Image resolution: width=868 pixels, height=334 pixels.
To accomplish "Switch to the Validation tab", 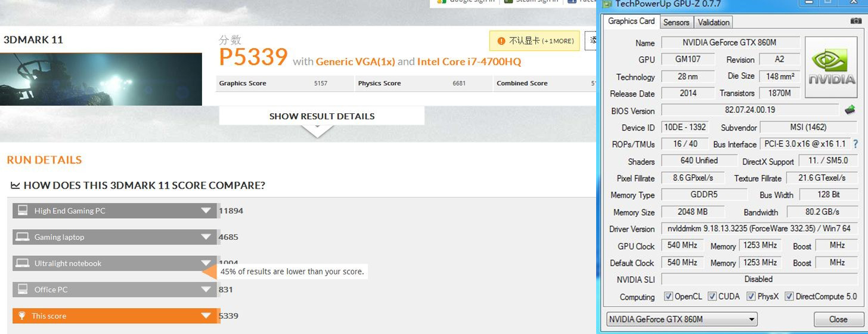I will 714,22.
